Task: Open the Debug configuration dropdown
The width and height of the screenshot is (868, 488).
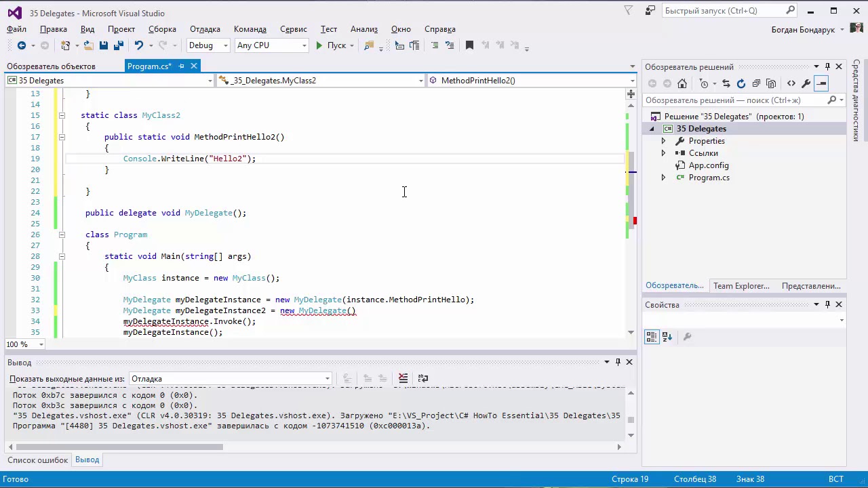Action: click(x=208, y=45)
